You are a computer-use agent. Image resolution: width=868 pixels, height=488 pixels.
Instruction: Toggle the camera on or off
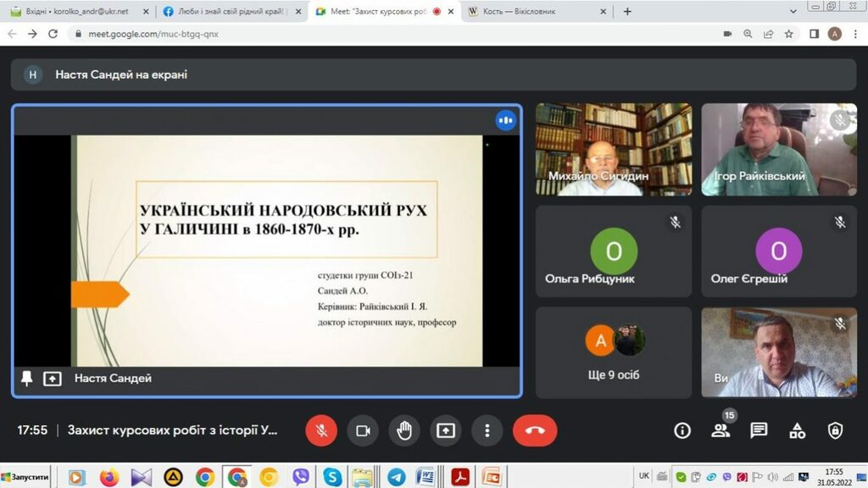[363, 430]
